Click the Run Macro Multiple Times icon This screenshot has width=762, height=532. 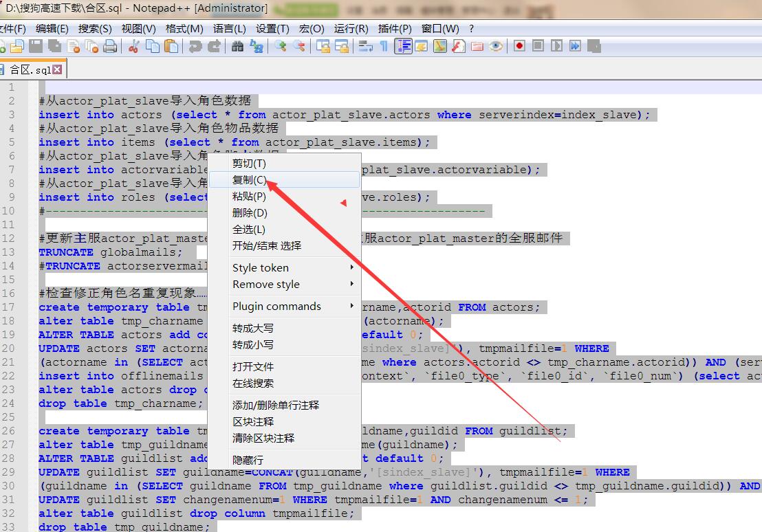pos(575,46)
